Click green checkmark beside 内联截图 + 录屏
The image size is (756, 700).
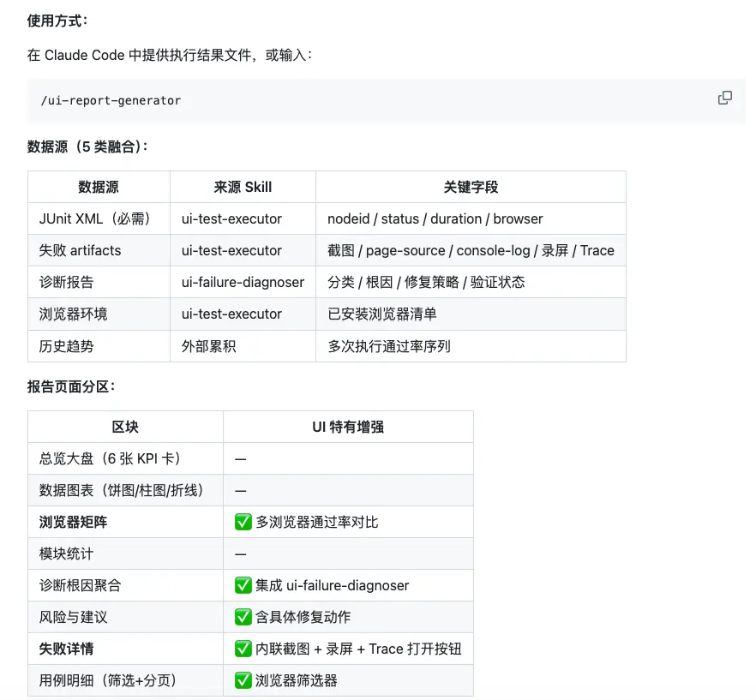click(x=243, y=649)
